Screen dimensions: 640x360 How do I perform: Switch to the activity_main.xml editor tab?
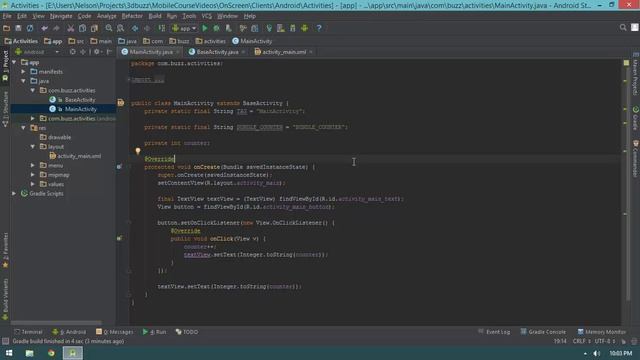[284, 52]
